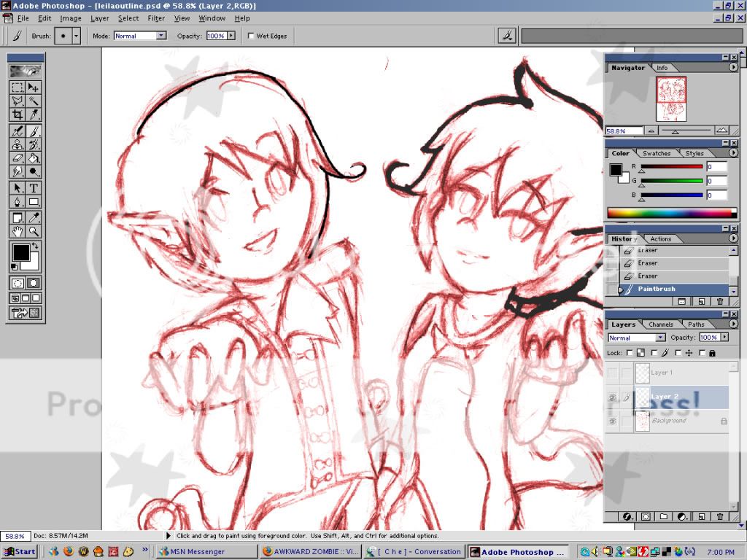Open the Filter menu
The height and width of the screenshot is (560, 747).
click(x=156, y=18)
